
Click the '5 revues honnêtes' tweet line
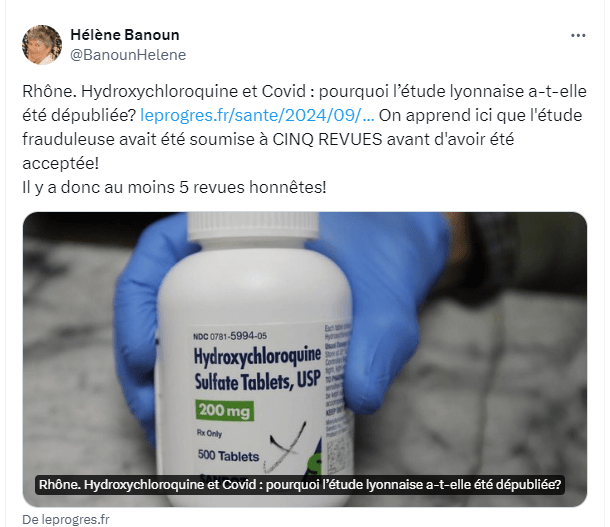click(x=174, y=187)
